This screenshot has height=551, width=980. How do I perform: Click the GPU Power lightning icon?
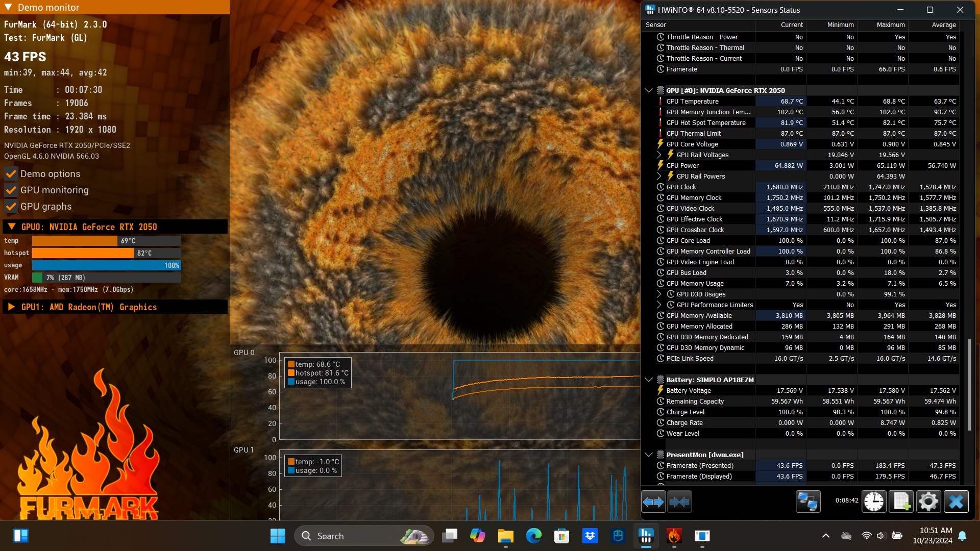(x=660, y=165)
